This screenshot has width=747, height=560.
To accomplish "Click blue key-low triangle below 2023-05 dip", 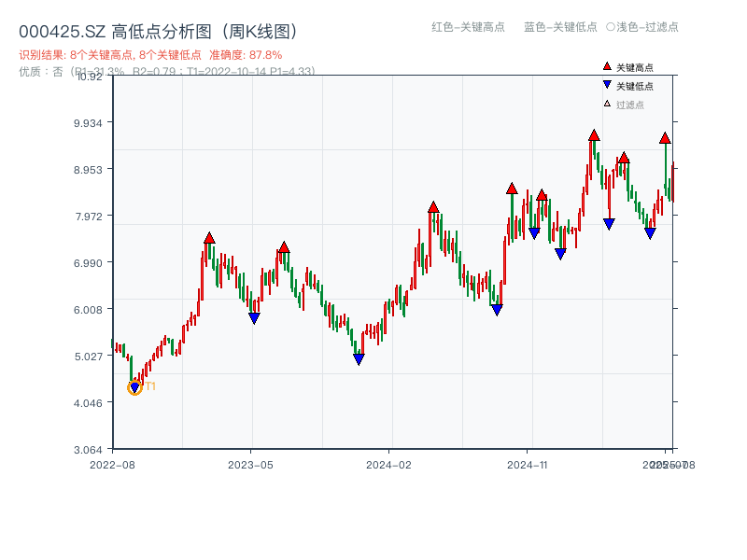I will (x=254, y=318).
